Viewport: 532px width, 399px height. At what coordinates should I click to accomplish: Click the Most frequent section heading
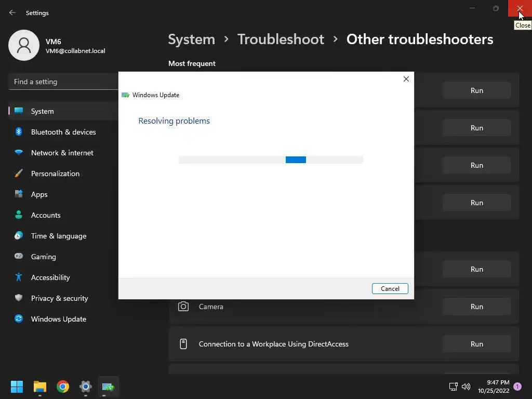coord(192,63)
